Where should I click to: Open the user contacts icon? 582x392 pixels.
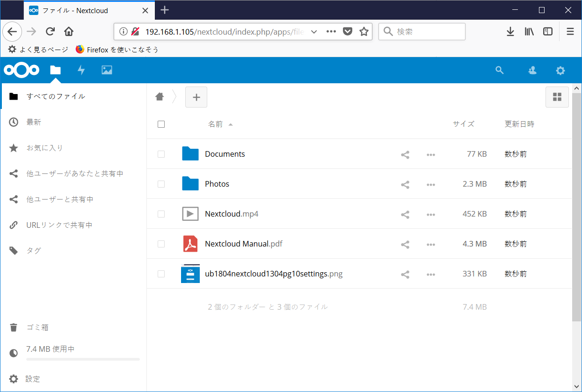tap(532, 70)
